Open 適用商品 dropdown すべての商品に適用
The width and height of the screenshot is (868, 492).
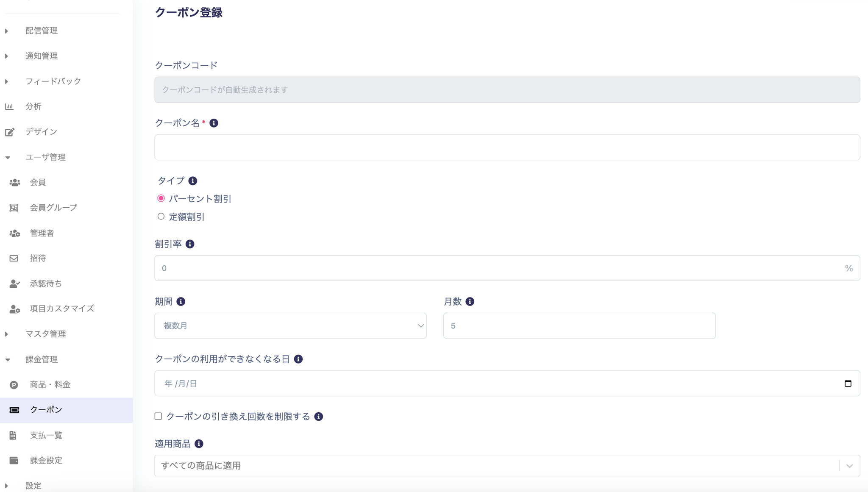tap(507, 466)
